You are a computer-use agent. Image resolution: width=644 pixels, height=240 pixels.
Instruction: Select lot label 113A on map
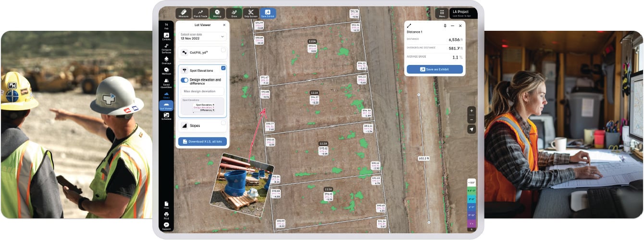(328, 189)
